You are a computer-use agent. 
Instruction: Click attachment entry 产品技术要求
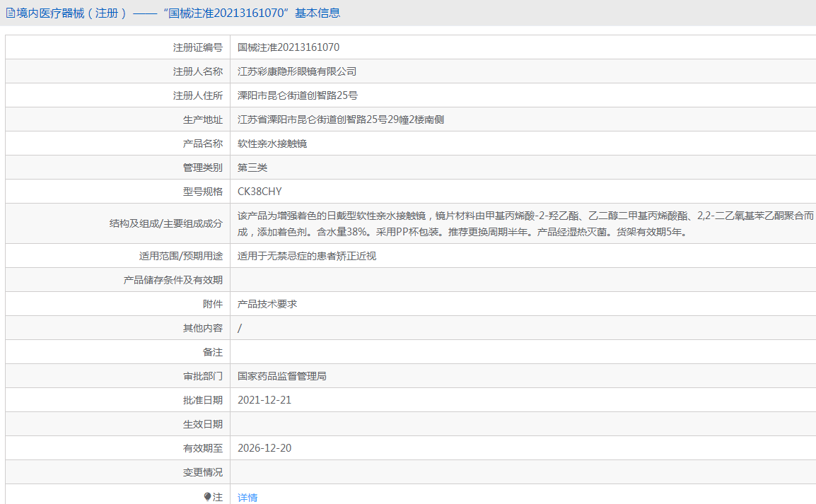click(267, 304)
